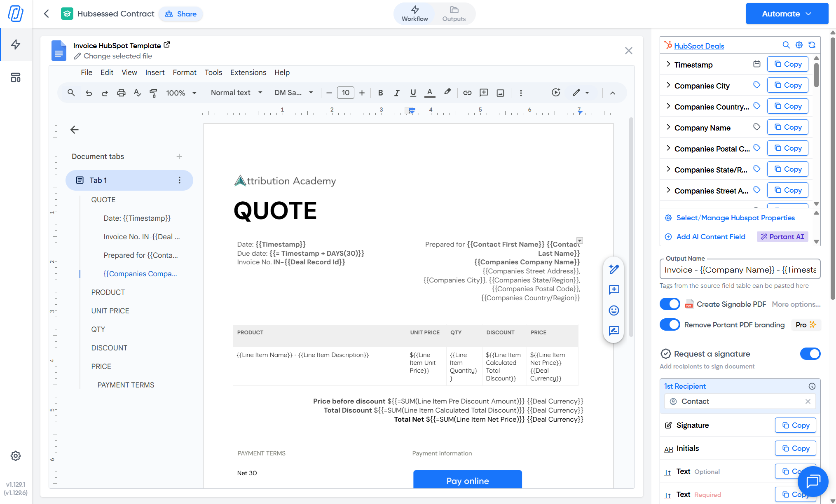
Task: Click the Output Name input field
Action: click(x=740, y=270)
